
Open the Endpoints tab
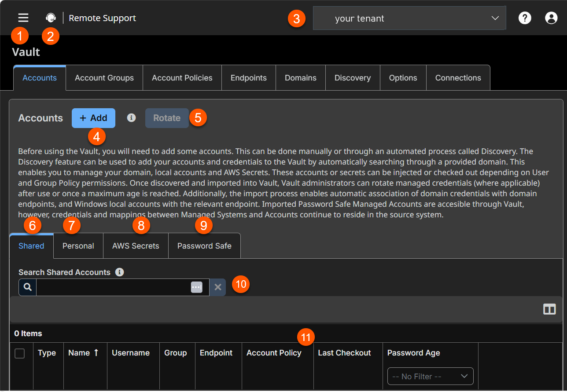click(x=249, y=78)
